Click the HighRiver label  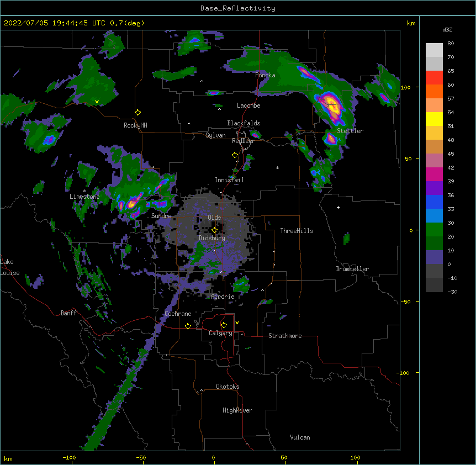(237, 410)
